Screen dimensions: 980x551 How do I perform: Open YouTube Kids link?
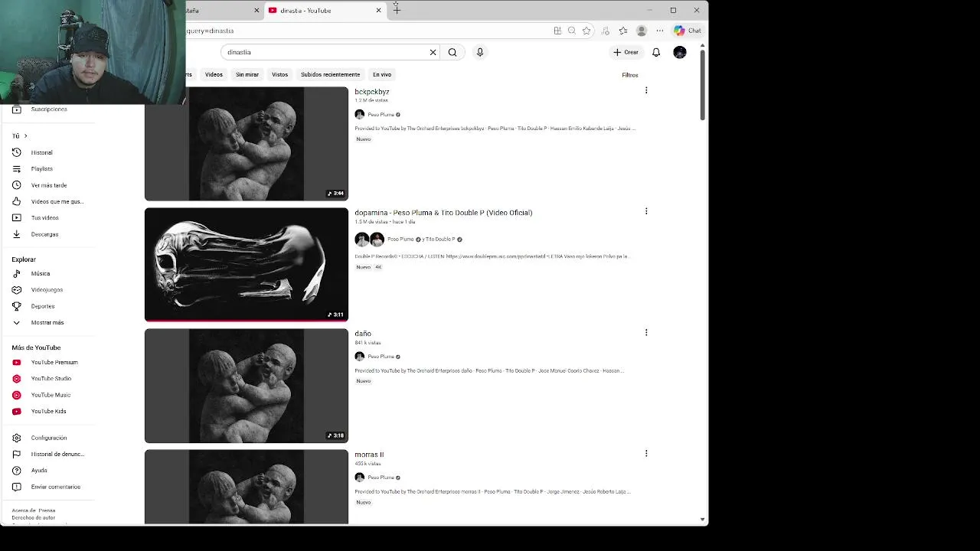tap(47, 411)
